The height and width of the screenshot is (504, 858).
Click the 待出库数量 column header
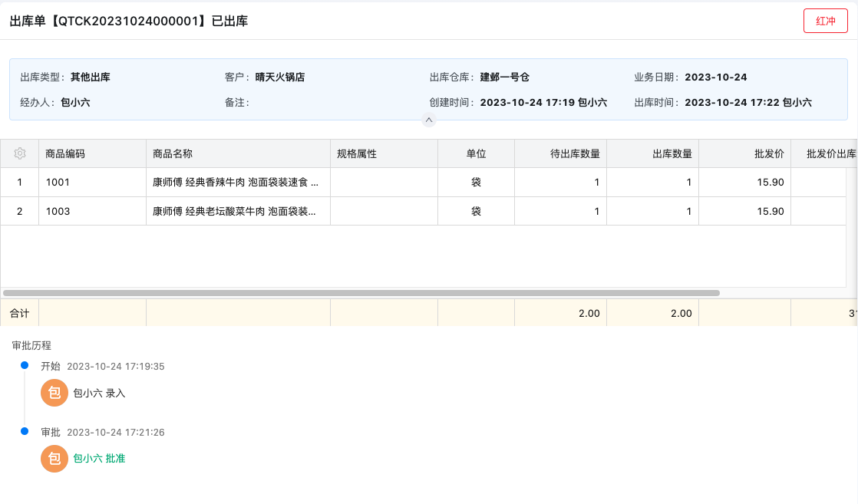click(575, 153)
